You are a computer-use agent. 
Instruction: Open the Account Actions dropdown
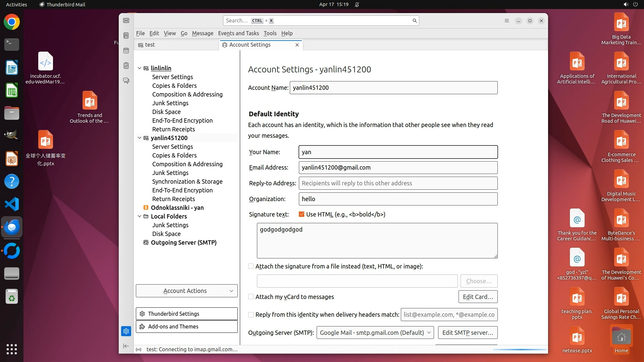click(x=186, y=291)
